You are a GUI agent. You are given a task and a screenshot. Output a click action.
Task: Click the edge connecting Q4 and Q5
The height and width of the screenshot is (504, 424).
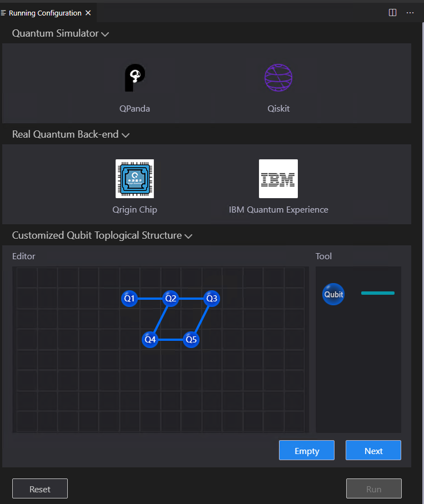point(171,340)
